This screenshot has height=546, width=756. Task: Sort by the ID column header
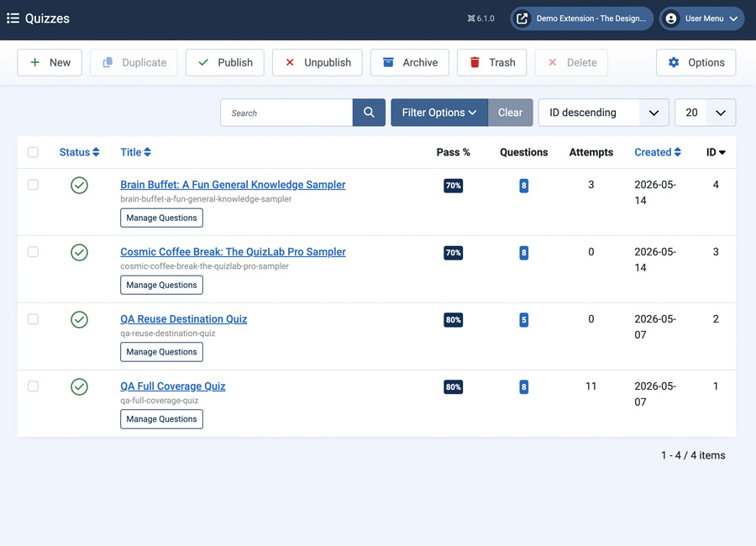716,152
